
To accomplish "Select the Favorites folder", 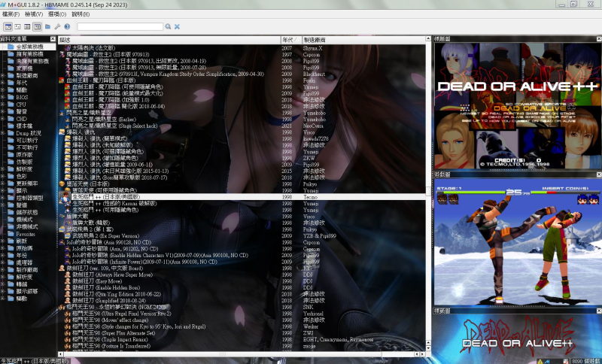I will pos(26,234).
